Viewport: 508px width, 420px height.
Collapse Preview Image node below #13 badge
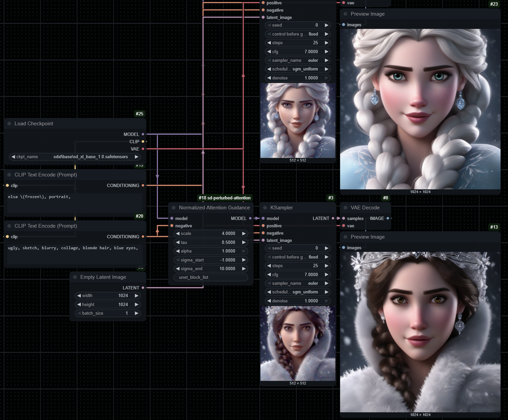346,237
